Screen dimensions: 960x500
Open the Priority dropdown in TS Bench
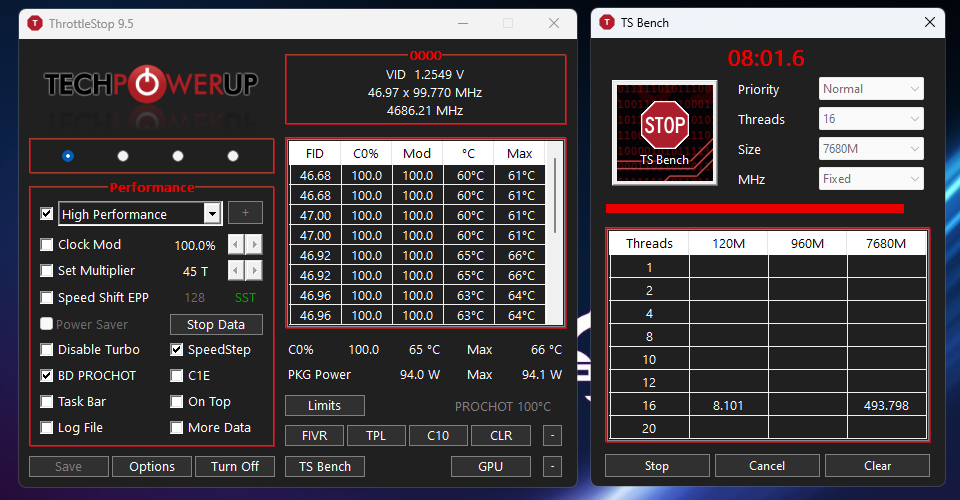pos(871,89)
